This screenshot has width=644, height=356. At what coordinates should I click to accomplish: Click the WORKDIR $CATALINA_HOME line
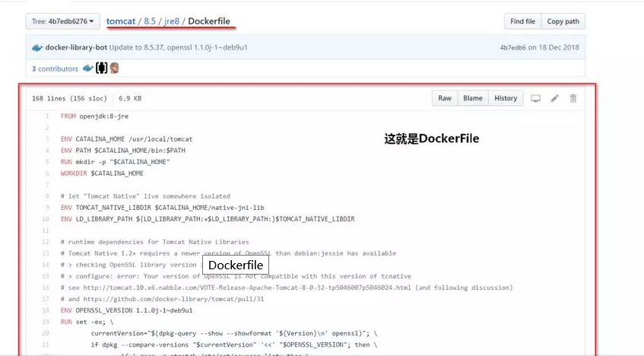coord(102,173)
